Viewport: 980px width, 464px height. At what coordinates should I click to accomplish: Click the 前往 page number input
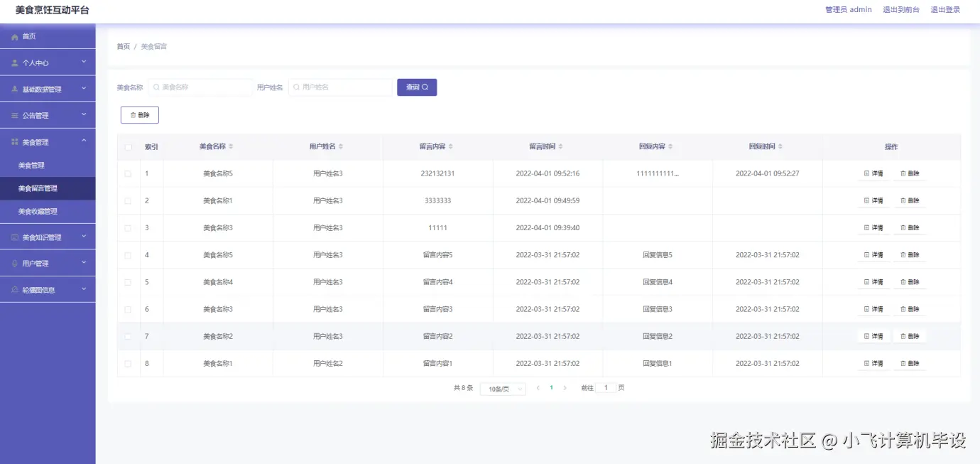[606, 388]
